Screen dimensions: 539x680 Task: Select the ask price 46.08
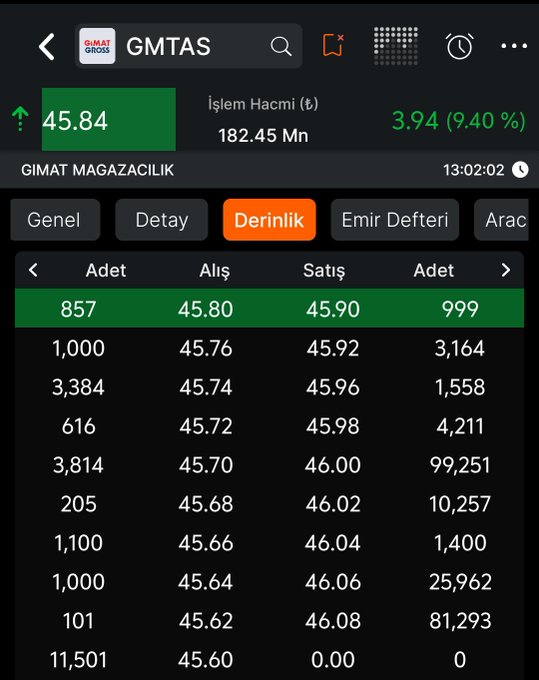tap(333, 621)
